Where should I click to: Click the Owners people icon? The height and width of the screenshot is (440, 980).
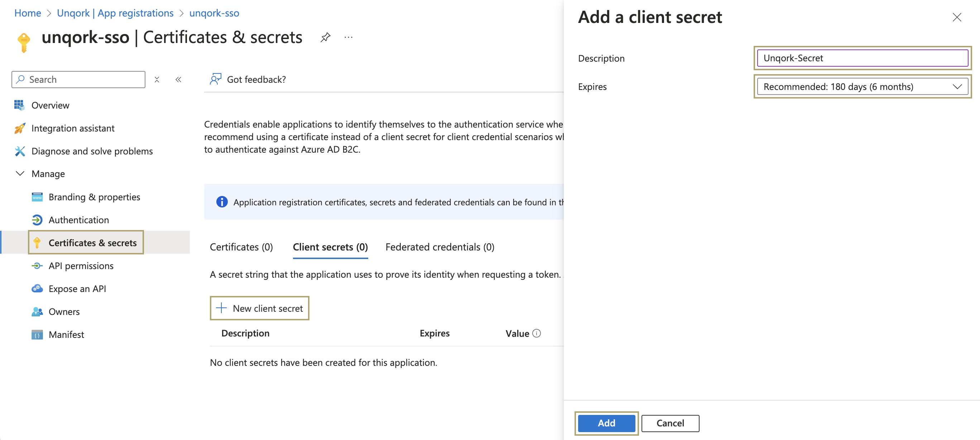tap(37, 312)
